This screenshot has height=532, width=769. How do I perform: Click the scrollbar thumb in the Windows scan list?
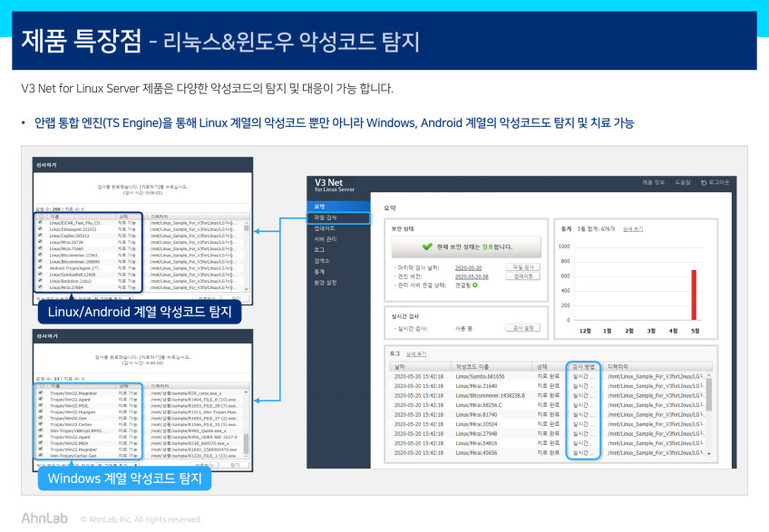pyautogui.click(x=246, y=443)
